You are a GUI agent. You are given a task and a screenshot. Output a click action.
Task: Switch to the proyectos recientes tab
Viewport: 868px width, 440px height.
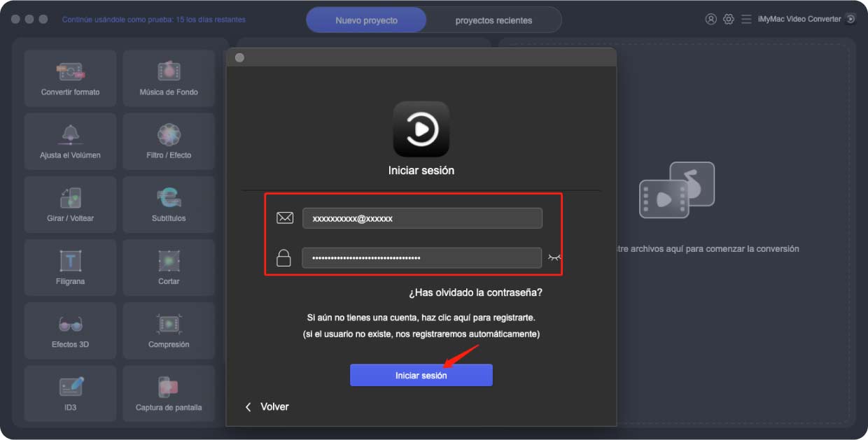[x=493, y=20]
